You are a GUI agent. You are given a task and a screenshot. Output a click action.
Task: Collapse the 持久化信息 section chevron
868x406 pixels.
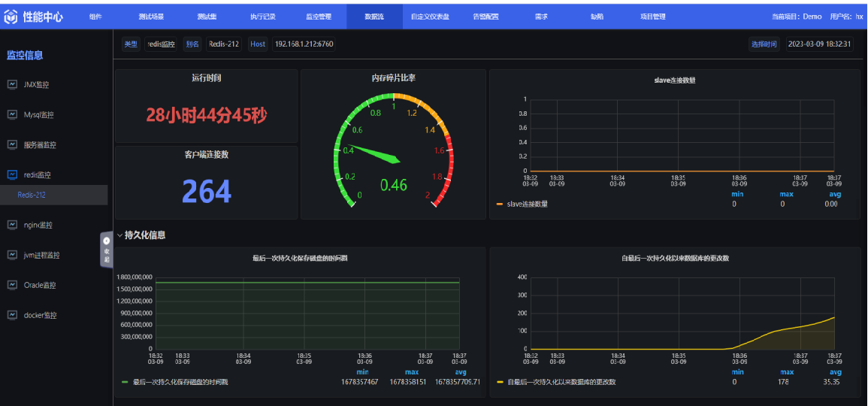(120, 235)
